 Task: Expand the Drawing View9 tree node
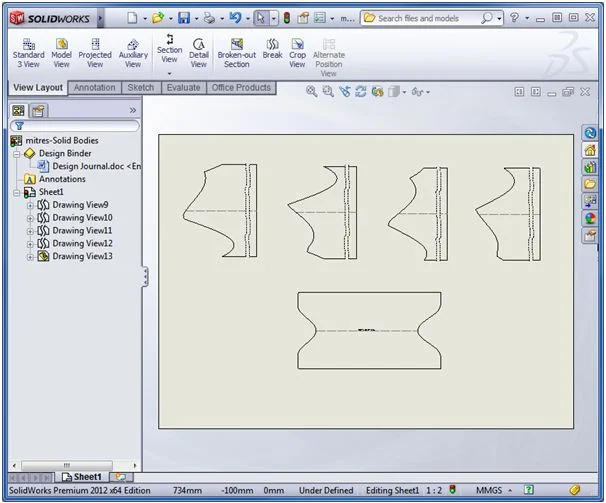click(30, 205)
